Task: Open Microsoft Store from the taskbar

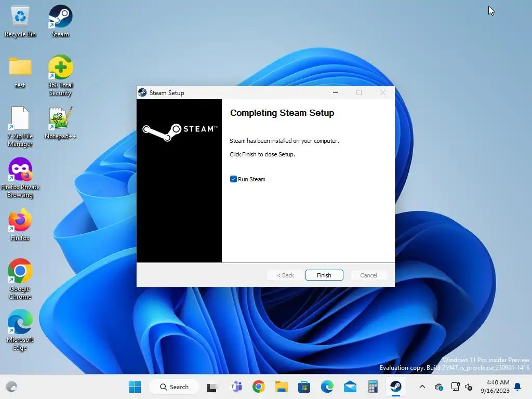Action: (304, 387)
